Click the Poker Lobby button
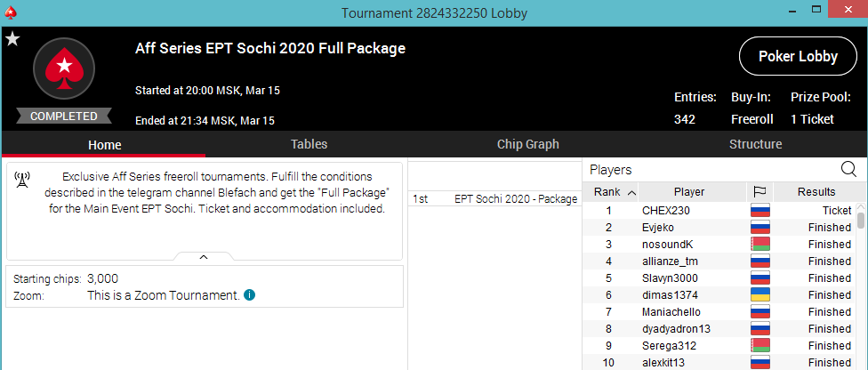 click(x=798, y=57)
